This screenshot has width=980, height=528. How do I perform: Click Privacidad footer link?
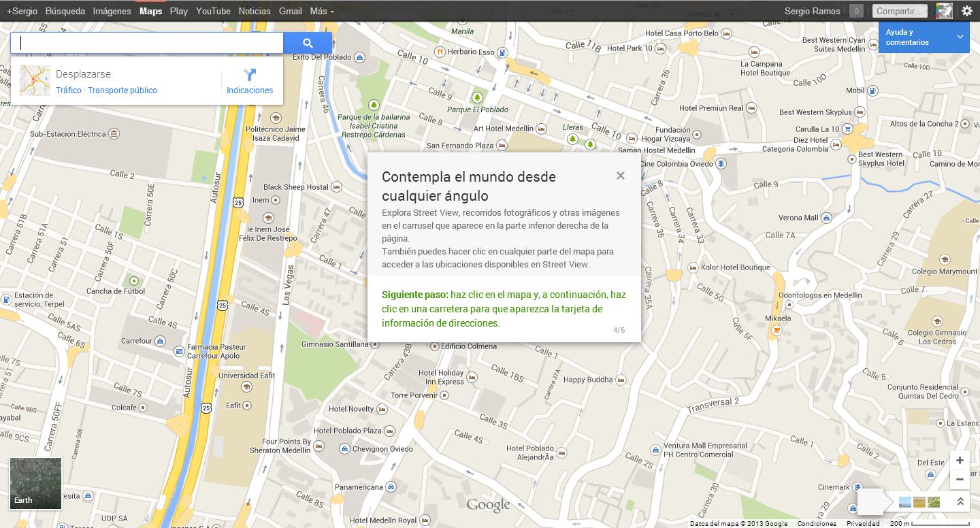863,524
